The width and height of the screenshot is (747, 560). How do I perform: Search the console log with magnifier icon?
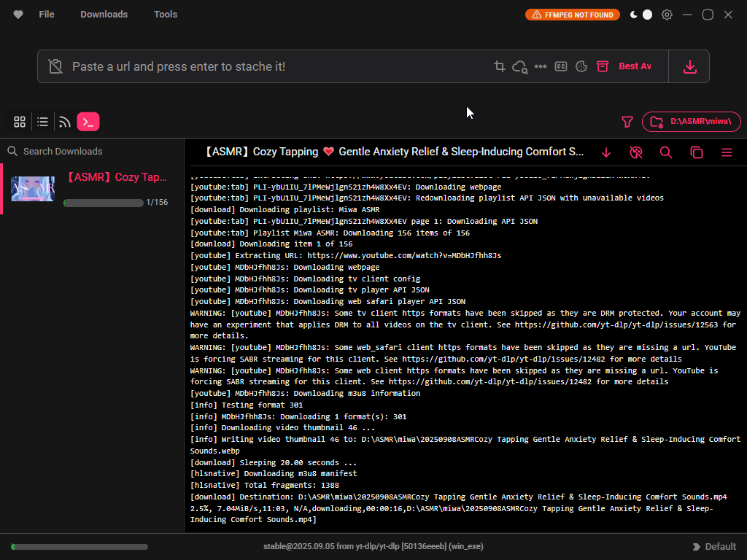pyautogui.click(x=666, y=152)
